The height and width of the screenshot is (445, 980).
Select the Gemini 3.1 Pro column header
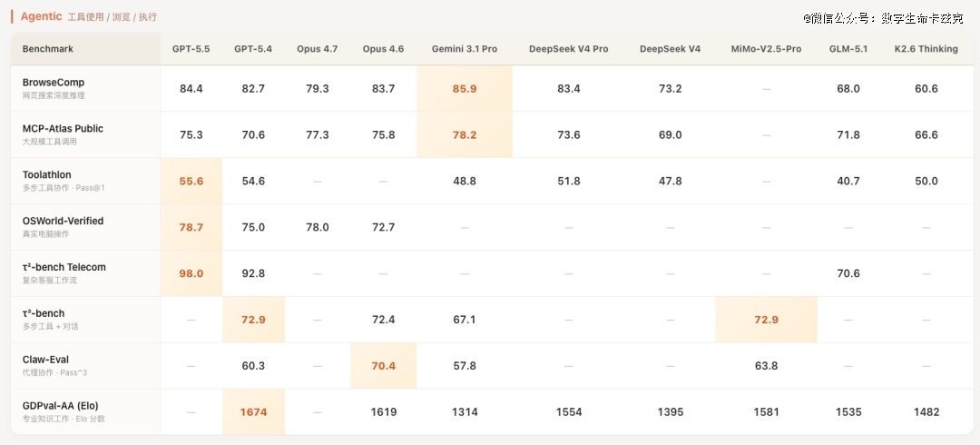pyautogui.click(x=465, y=49)
